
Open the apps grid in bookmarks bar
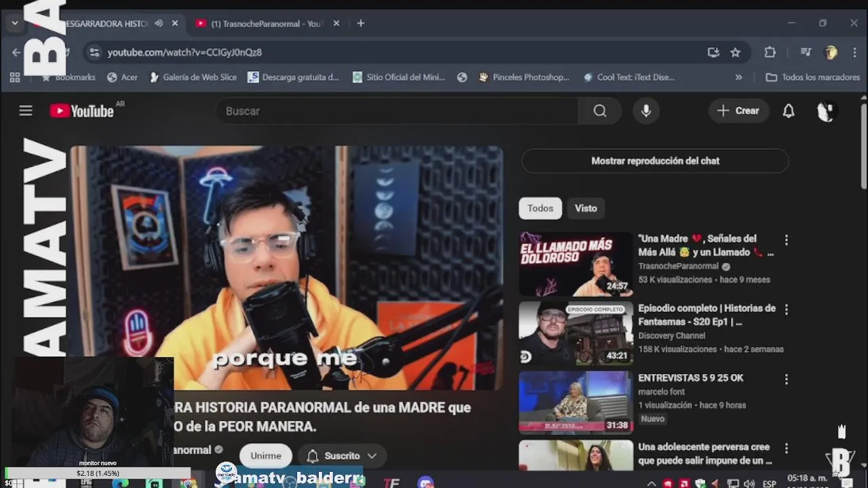coord(15,77)
